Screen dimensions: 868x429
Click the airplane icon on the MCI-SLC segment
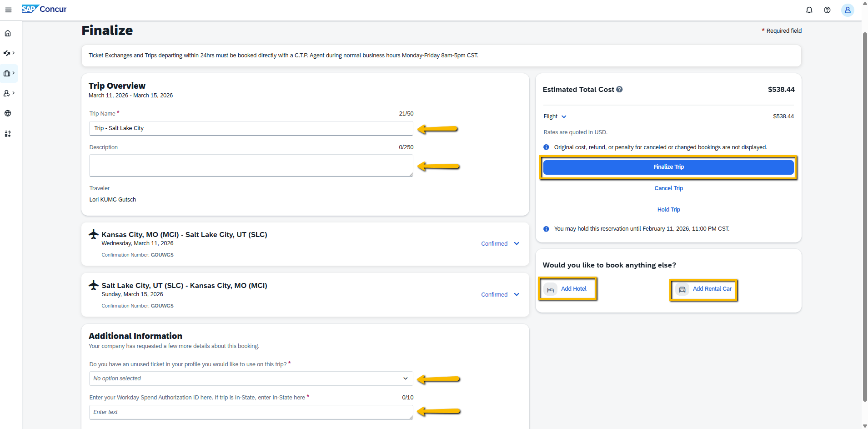point(93,234)
